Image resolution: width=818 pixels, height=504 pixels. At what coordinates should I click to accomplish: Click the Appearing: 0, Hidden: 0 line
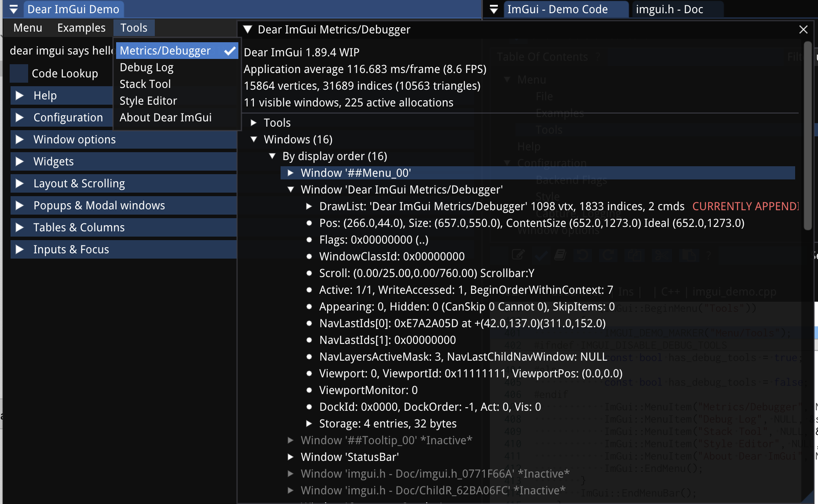[x=467, y=307]
